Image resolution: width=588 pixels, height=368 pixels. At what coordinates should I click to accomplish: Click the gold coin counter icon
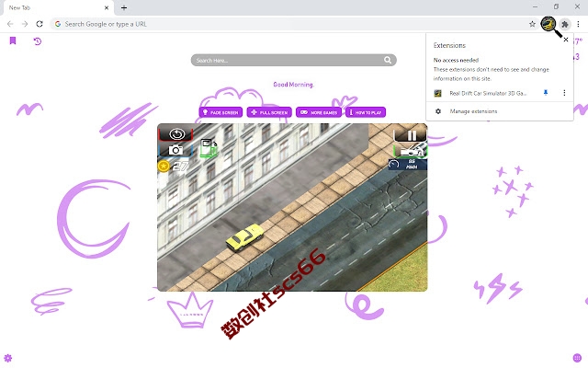pyautogui.click(x=164, y=166)
